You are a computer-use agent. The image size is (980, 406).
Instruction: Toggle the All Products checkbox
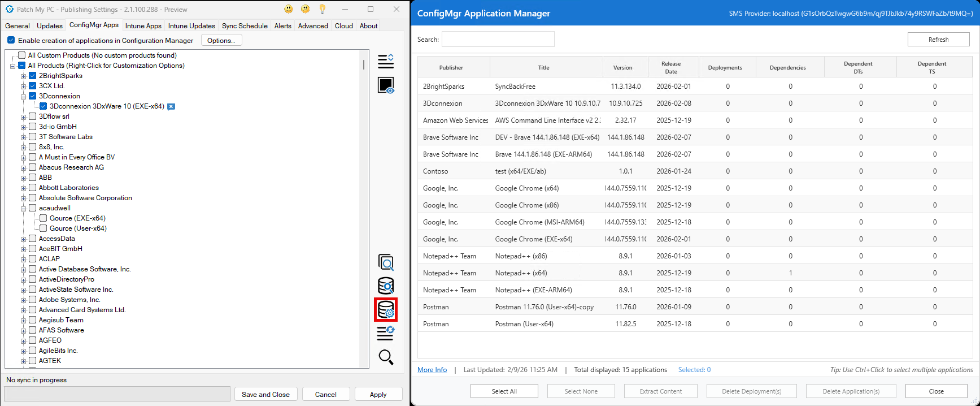21,65
